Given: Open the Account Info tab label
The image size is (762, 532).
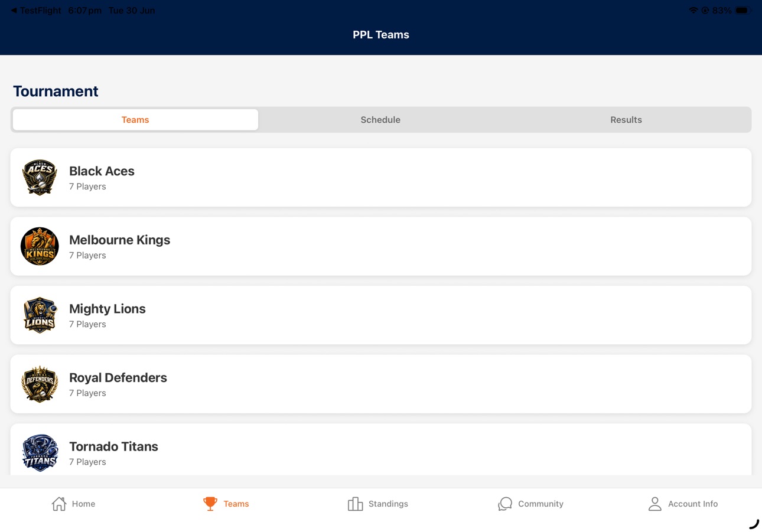Looking at the screenshot, I should pyautogui.click(x=693, y=504).
